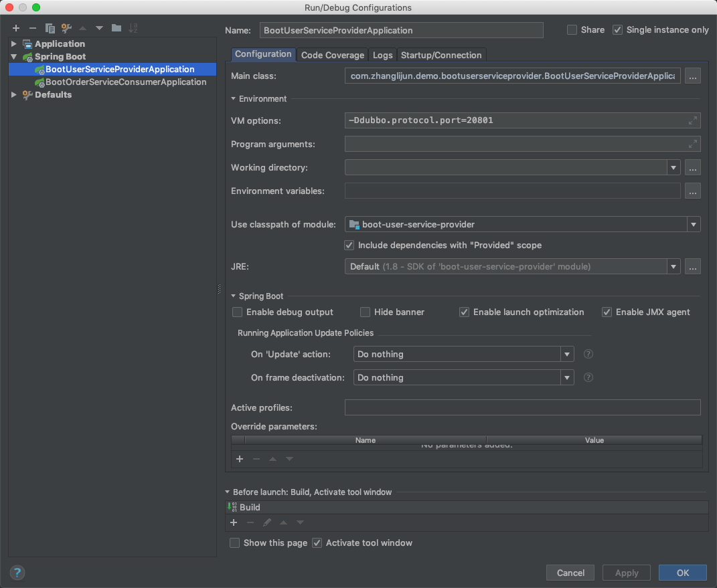Open the Startup/Connection tab
The height and width of the screenshot is (588, 717).
tap(441, 55)
